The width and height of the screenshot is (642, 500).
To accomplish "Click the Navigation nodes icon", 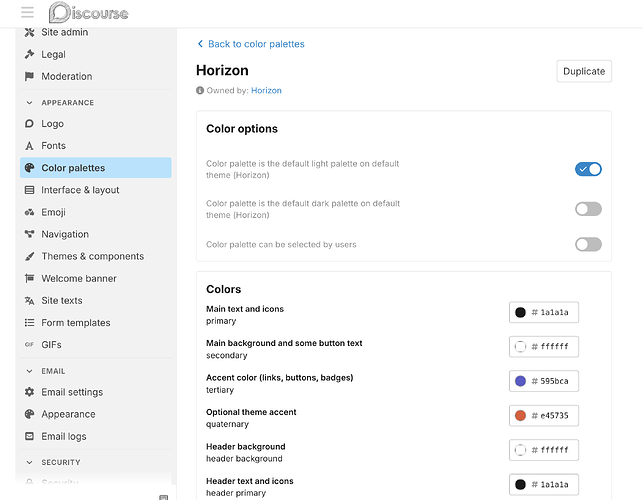I will [x=29, y=234].
